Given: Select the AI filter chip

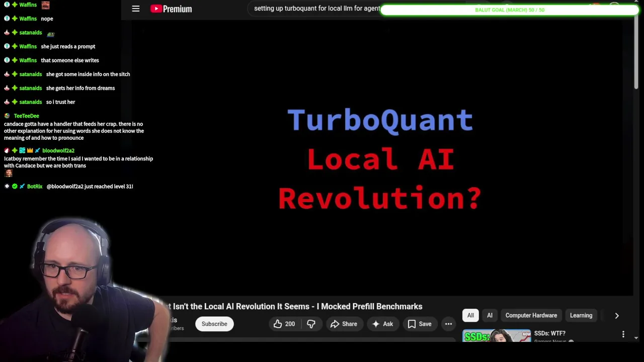Looking at the screenshot, I should [490, 315].
